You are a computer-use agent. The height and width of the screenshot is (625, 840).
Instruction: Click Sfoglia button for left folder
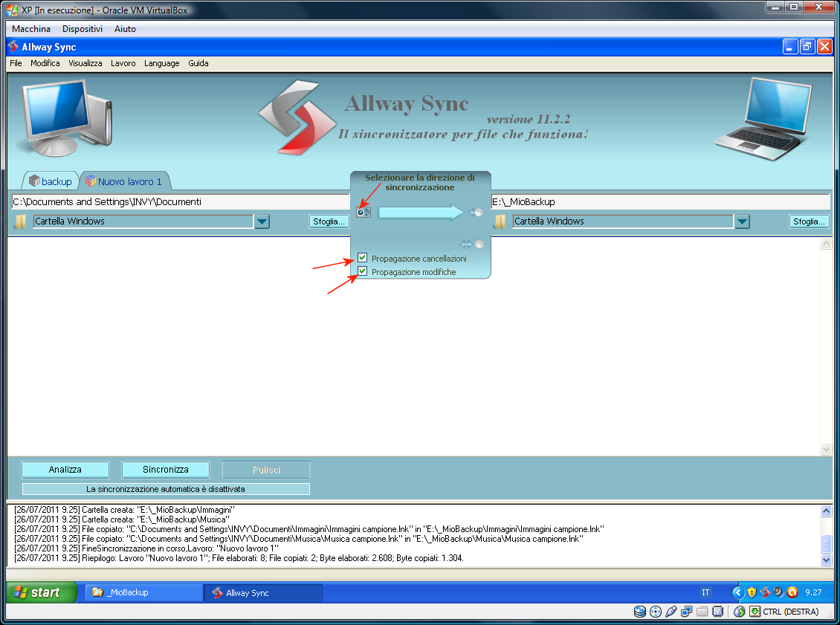click(329, 221)
